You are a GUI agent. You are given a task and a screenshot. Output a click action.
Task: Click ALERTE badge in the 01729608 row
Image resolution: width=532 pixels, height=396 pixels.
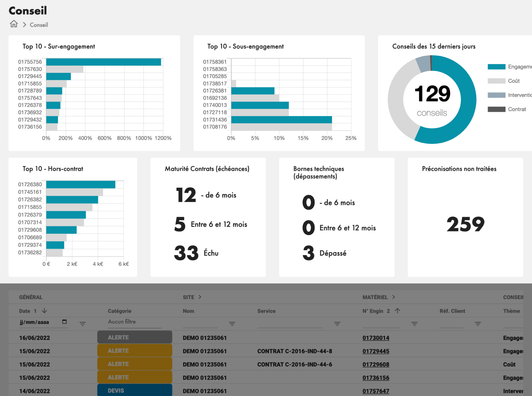coord(135,364)
